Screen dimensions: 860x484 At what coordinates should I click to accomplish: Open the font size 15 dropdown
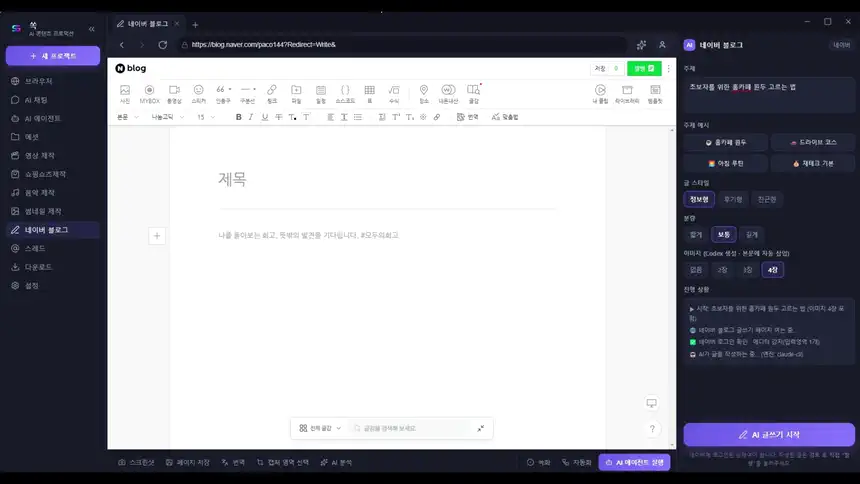(206, 117)
